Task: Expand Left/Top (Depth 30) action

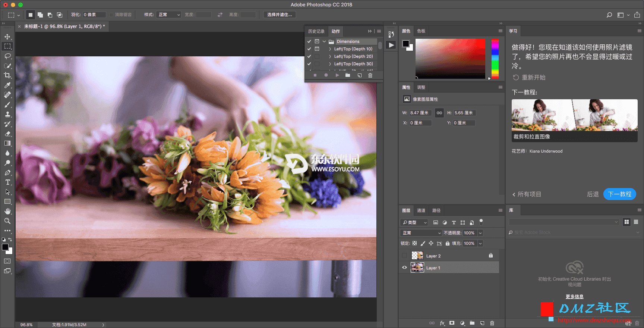Action: [x=330, y=64]
